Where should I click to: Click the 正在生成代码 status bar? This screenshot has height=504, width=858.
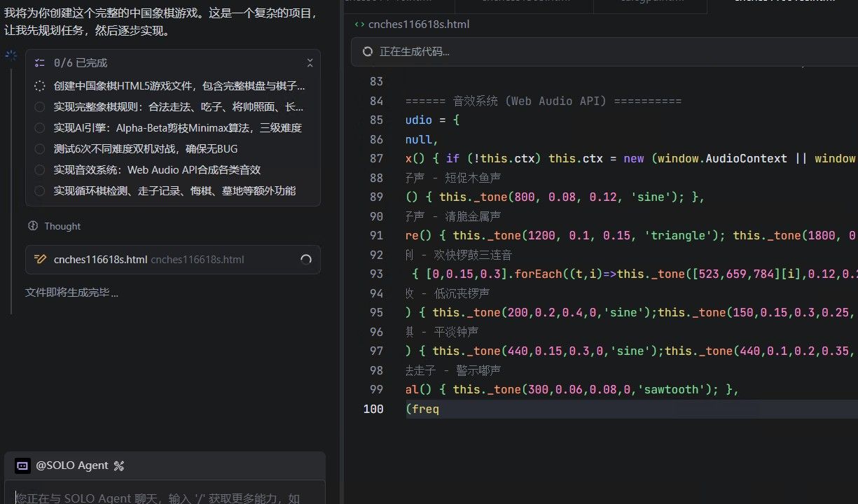coord(605,52)
